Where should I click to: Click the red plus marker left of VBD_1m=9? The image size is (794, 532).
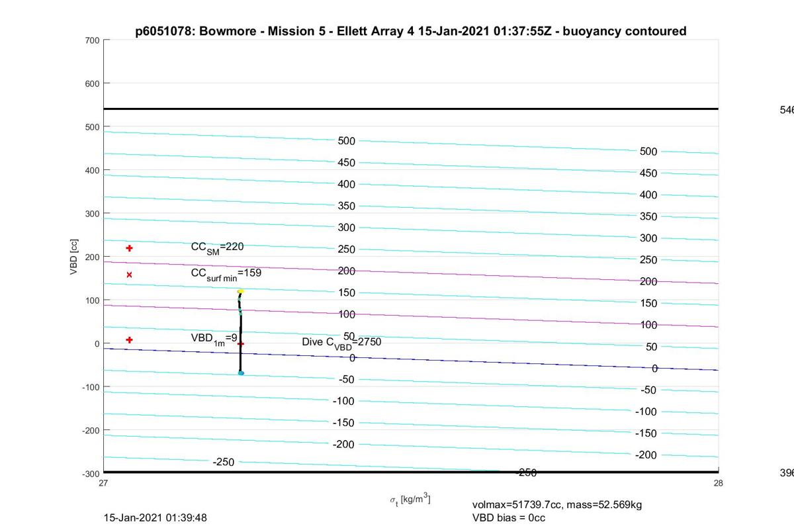[130, 340]
